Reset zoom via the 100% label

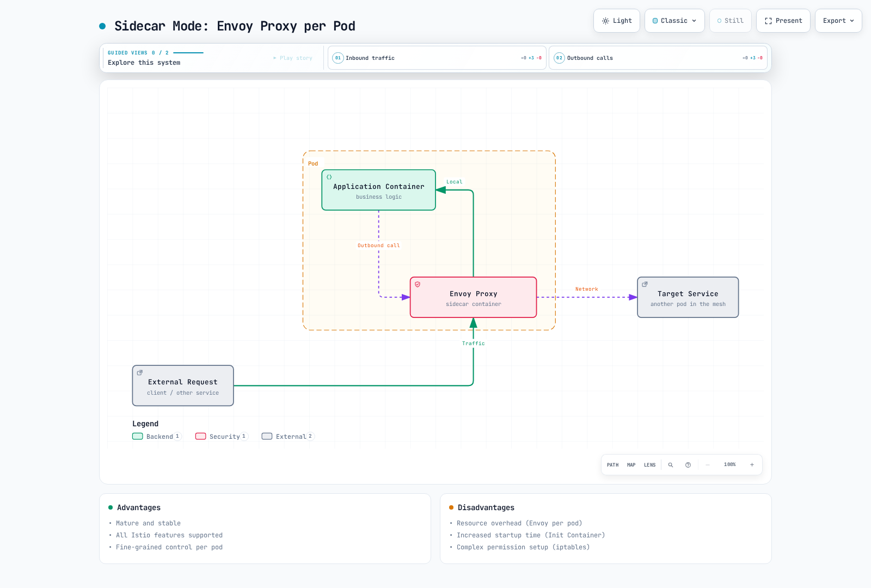coord(730,464)
